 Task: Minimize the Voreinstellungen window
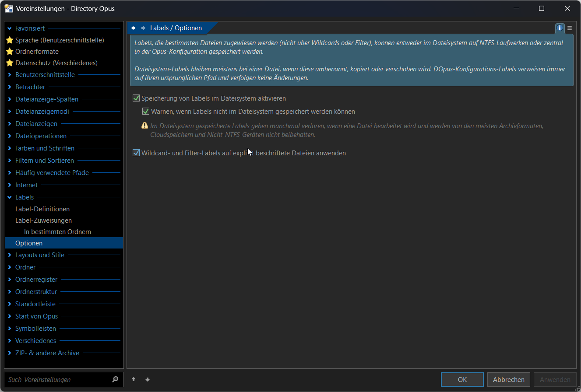point(516,8)
